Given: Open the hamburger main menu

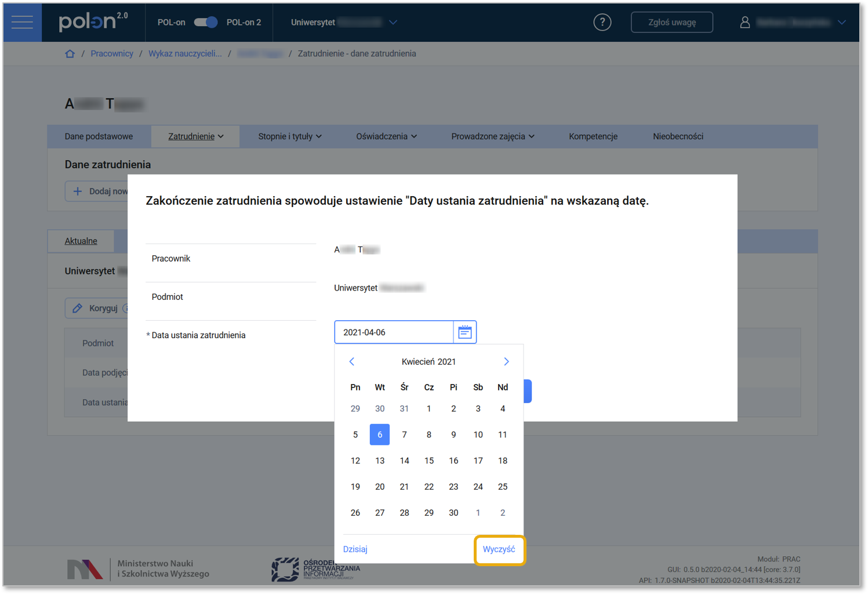Looking at the screenshot, I should (x=22, y=23).
